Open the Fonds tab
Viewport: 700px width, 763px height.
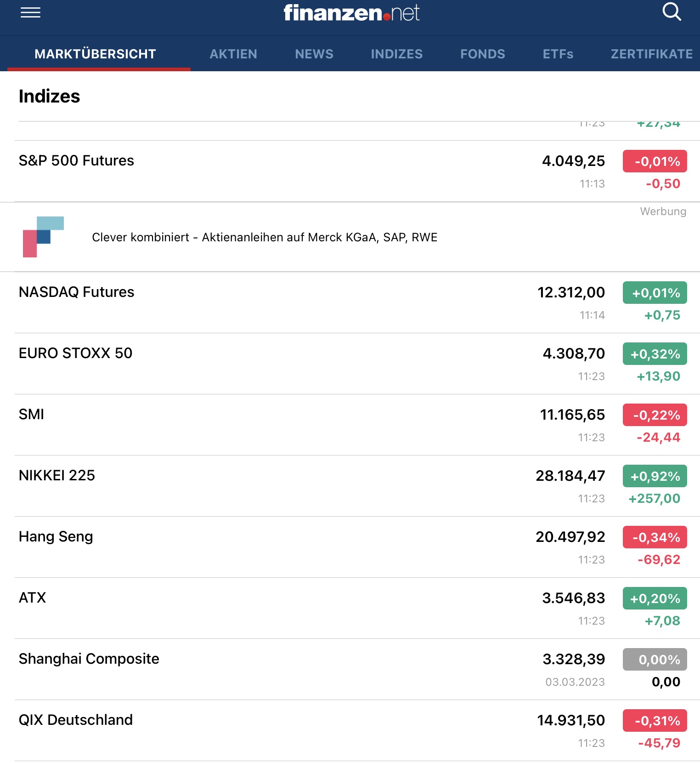[483, 54]
